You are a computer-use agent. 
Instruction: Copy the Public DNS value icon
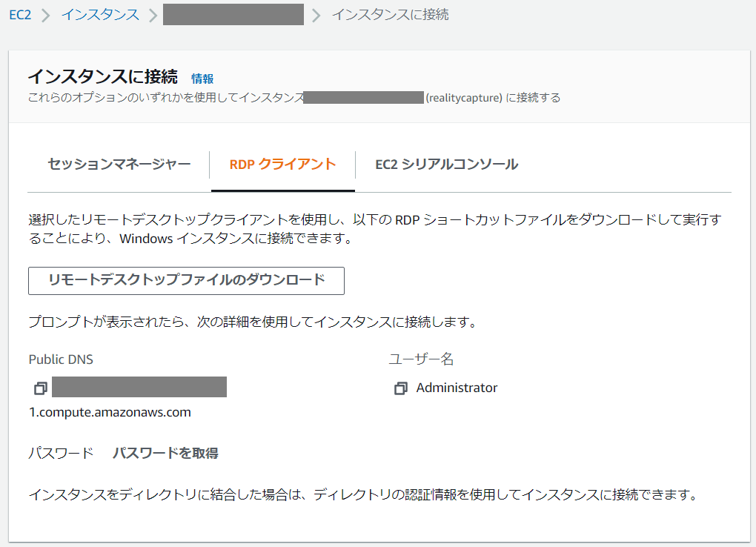(x=41, y=388)
